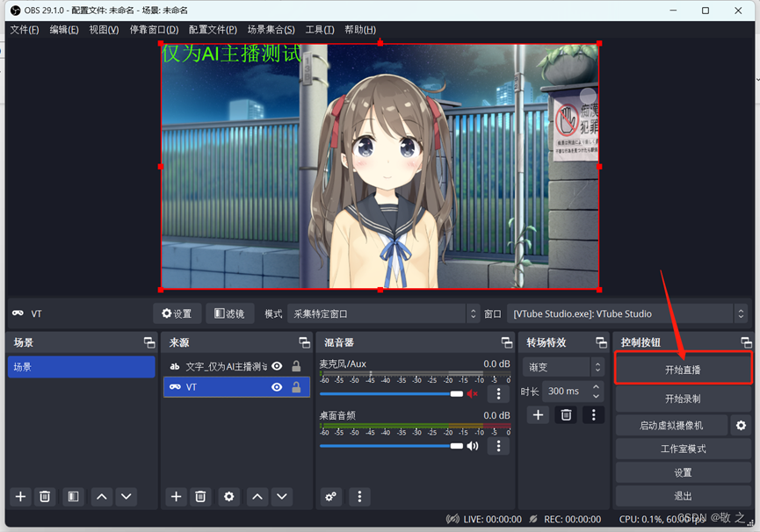This screenshot has height=532, width=760.
Task: Toggle lock on 文字_仅为AI主播测试 source
Action: [296, 366]
